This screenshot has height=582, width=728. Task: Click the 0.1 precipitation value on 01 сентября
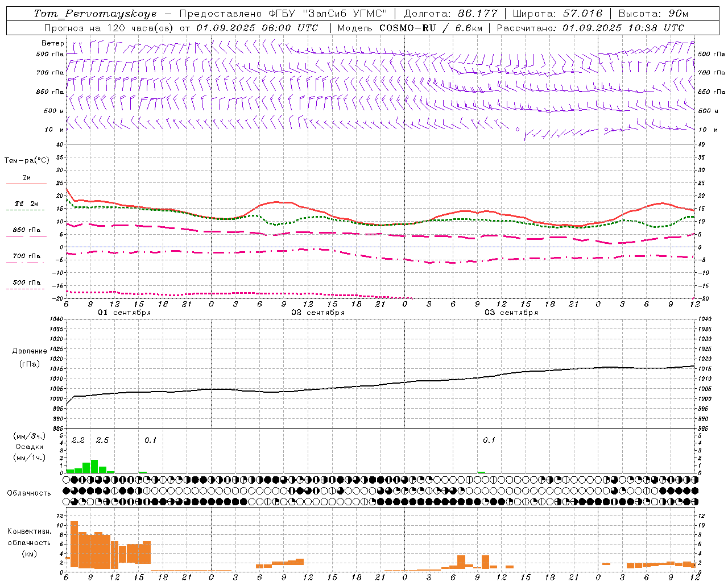151,440
